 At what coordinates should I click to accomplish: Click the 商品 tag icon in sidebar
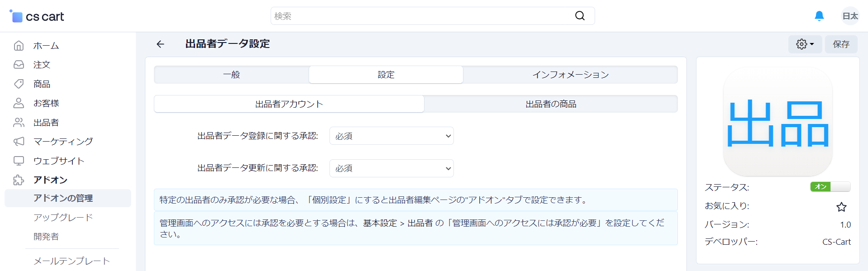coord(19,84)
